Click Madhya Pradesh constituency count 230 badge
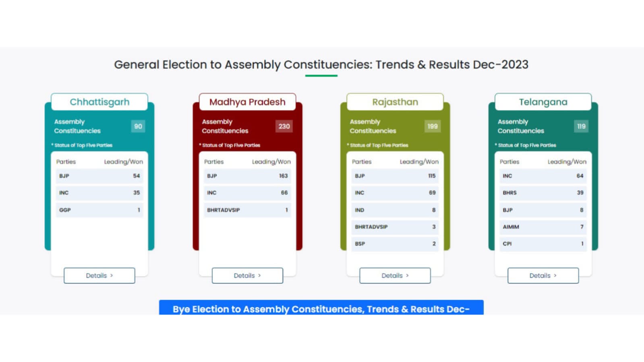 click(284, 126)
